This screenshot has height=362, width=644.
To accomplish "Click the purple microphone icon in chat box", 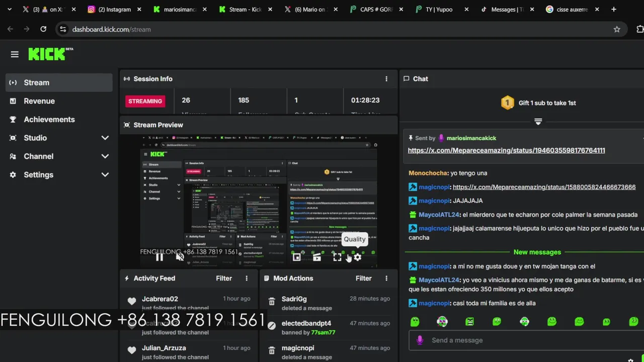I will [420, 340].
